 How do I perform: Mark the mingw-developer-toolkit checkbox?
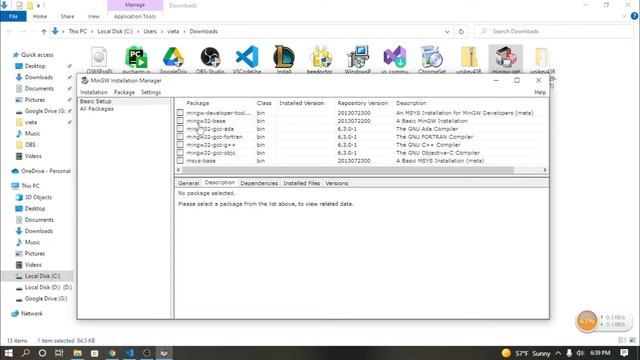[180, 112]
